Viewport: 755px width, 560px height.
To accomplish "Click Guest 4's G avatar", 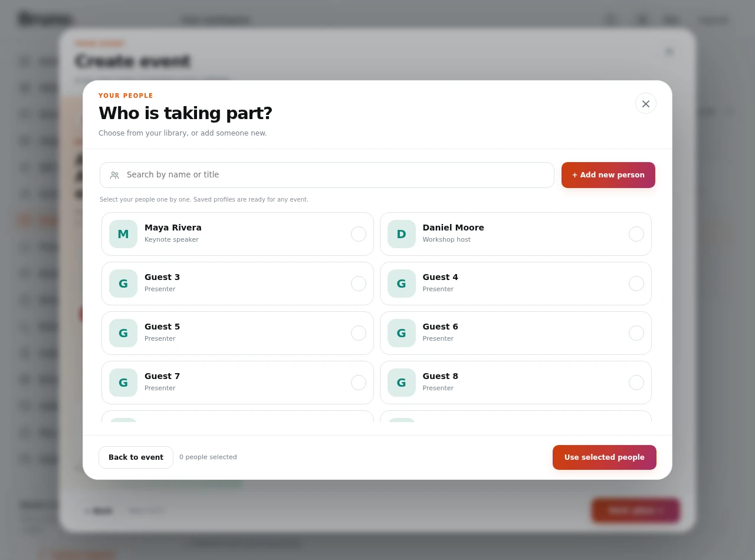I will pos(402,284).
